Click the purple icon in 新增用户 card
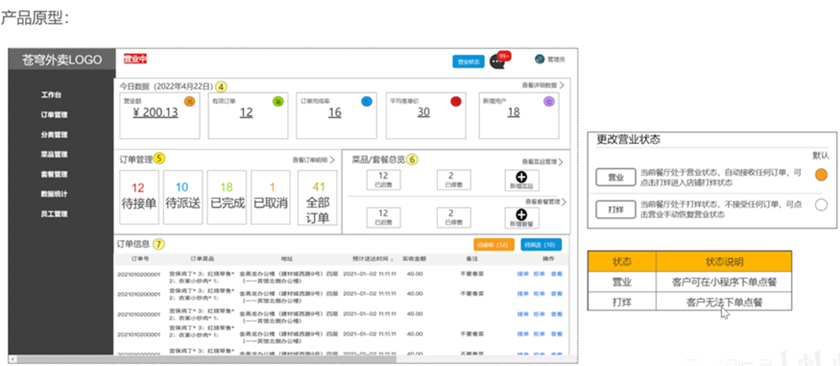Image resolution: width=840 pixels, height=366 pixels. coord(549,100)
